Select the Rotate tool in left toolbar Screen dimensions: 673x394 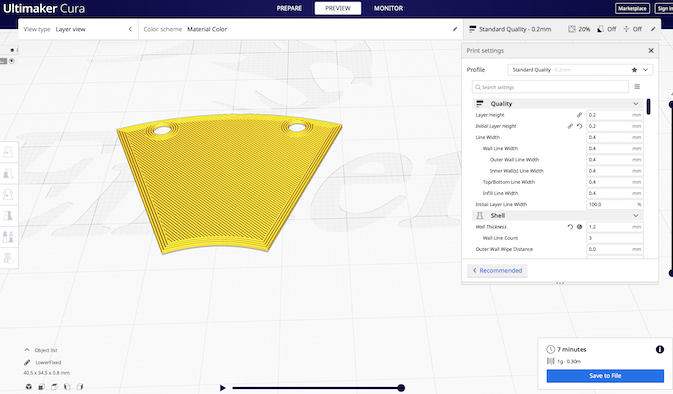8,194
